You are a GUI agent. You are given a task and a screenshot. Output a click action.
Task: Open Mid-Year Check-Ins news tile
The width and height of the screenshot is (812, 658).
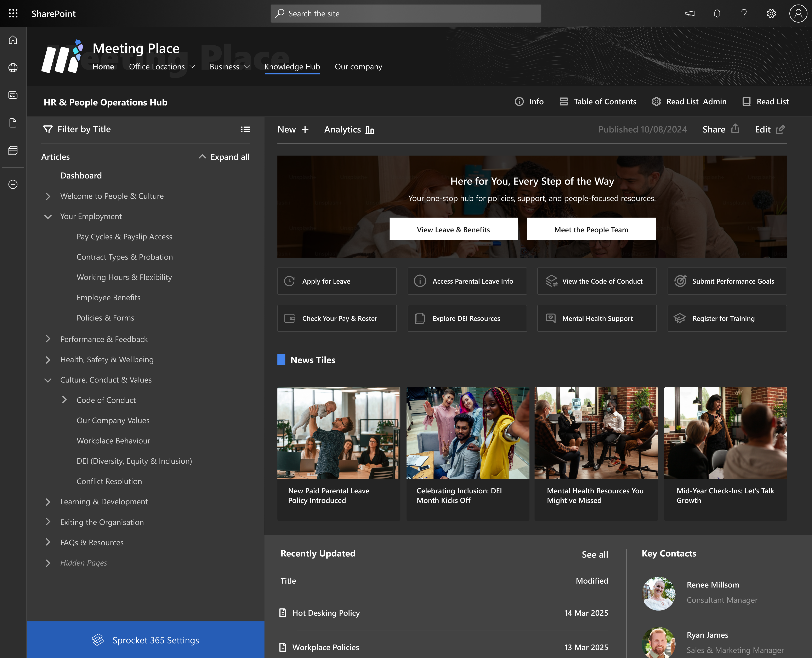(x=726, y=454)
